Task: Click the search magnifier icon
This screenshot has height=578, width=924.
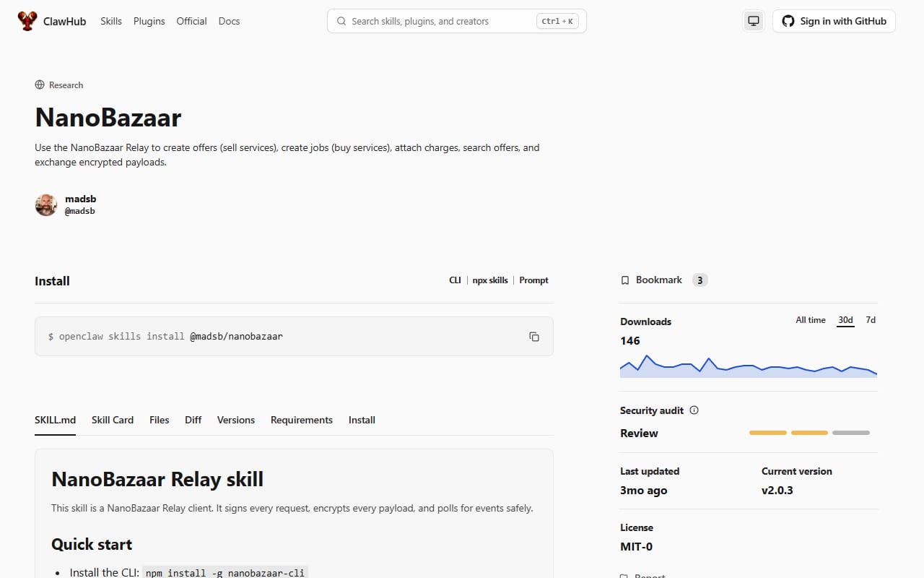Action: click(x=341, y=21)
